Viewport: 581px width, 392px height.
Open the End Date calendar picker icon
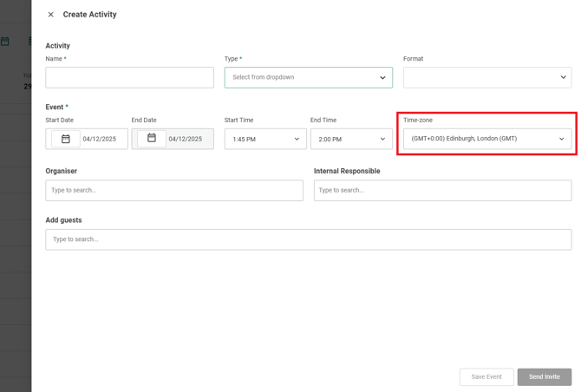(152, 139)
